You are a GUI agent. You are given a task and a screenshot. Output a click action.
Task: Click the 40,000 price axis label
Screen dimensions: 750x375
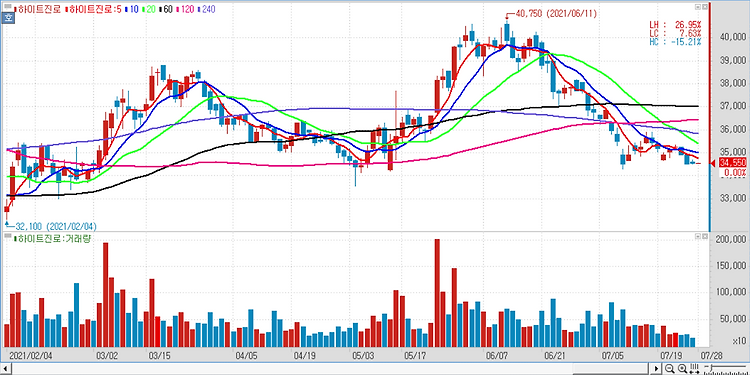732,38
